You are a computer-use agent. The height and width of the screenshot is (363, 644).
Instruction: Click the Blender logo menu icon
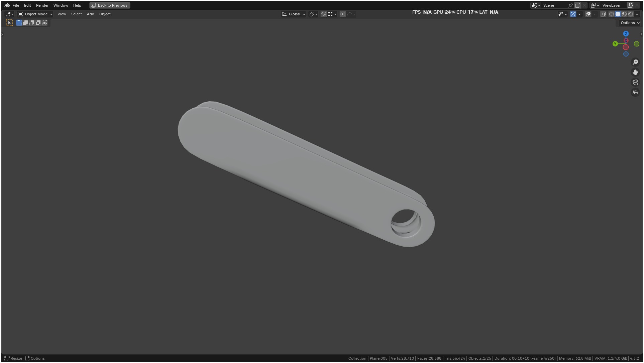(7, 5)
